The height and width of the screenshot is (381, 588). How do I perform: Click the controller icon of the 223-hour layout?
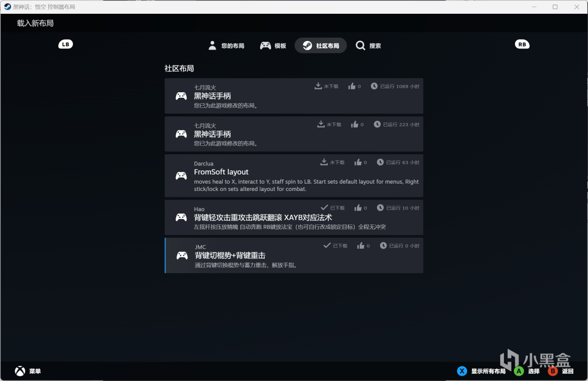[181, 134]
